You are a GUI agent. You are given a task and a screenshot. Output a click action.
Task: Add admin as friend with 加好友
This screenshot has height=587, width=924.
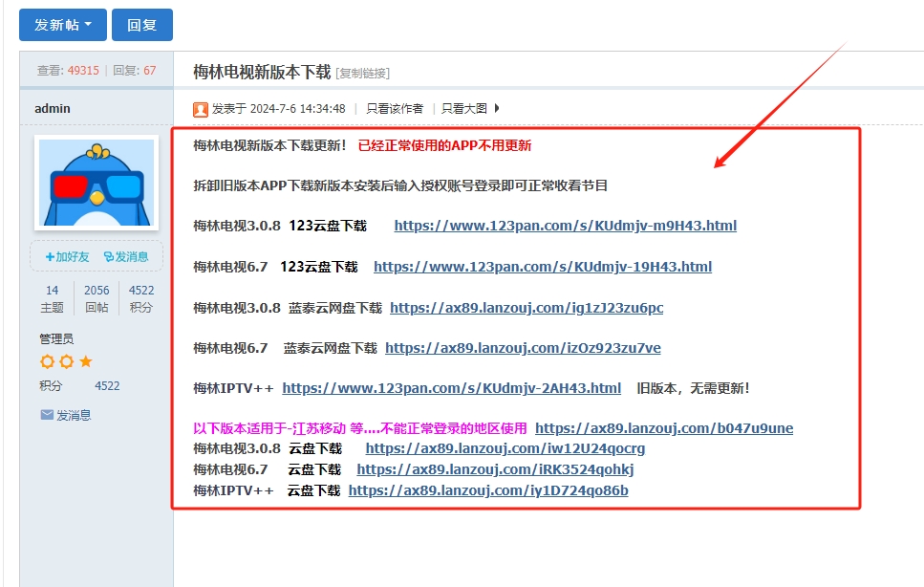coord(67,256)
